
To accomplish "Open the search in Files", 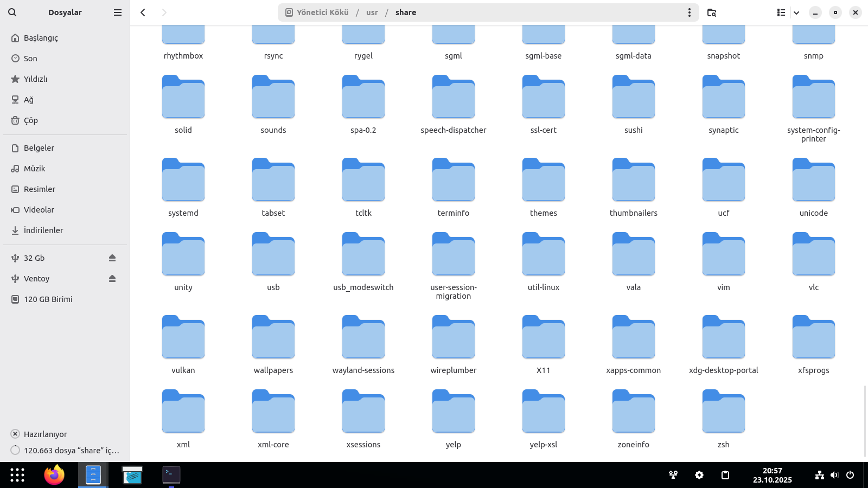I will click(12, 12).
